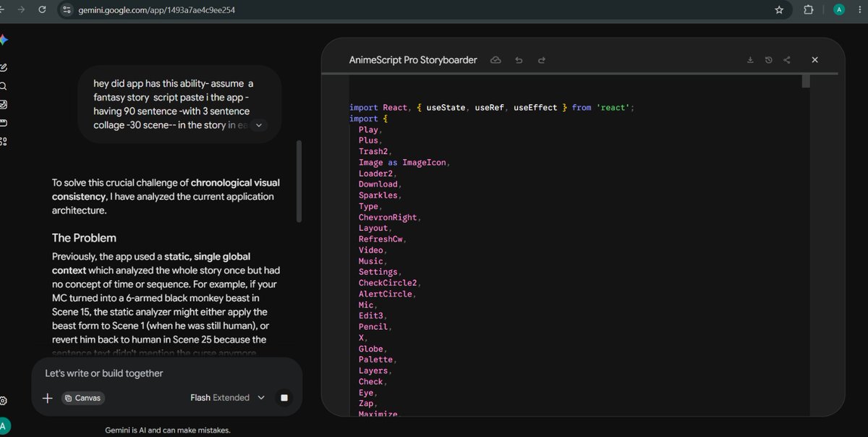Click the 'chronological visual consistency' bold text
Image resolution: width=868 pixels, height=437 pixels.
(x=166, y=190)
